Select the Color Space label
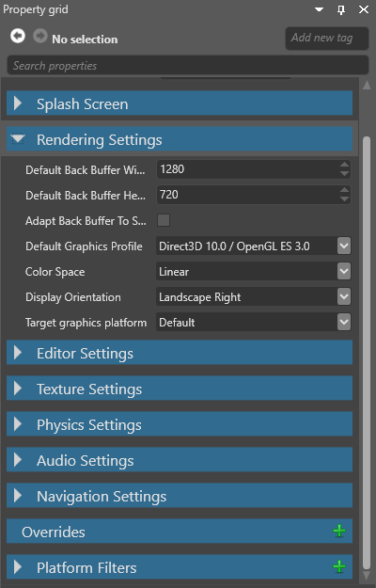 coord(55,272)
